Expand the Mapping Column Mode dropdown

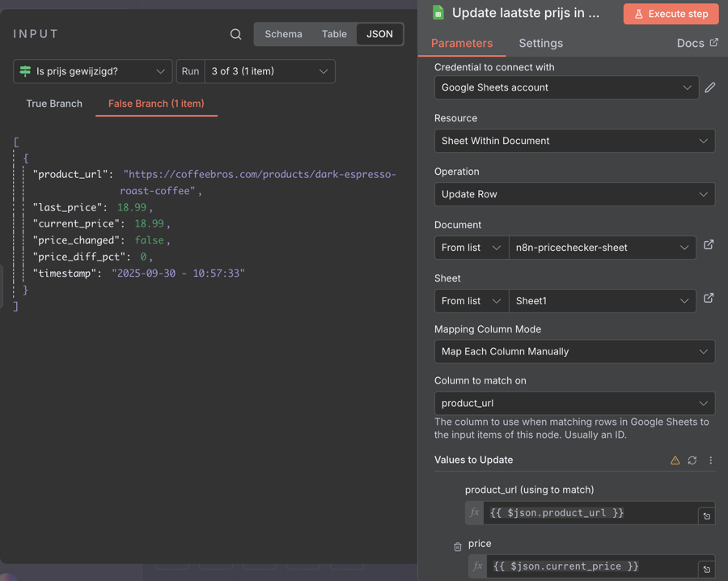(574, 351)
